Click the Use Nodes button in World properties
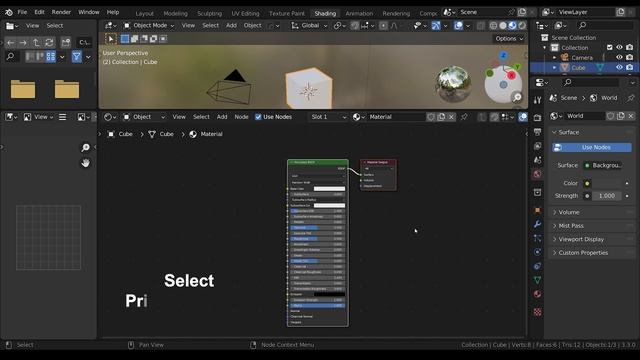The height and width of the screenshot is (360, 640). tap(592, 147)
